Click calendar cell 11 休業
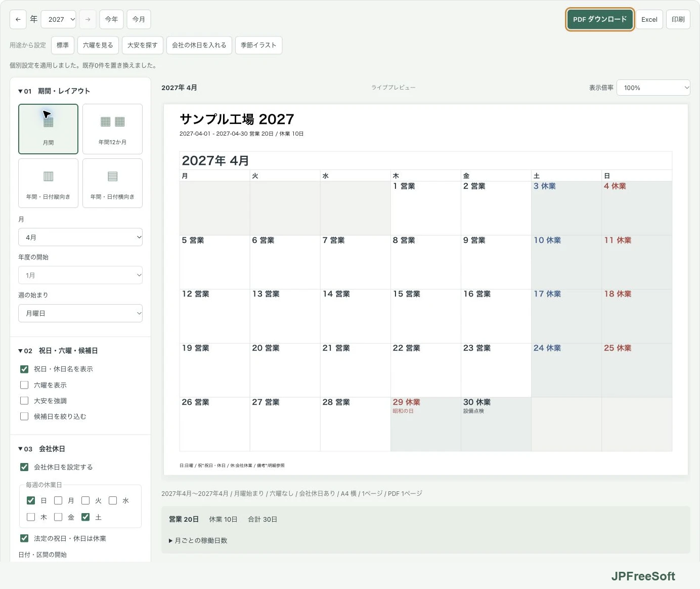700x589 pixels. click(x=637, y=262)
